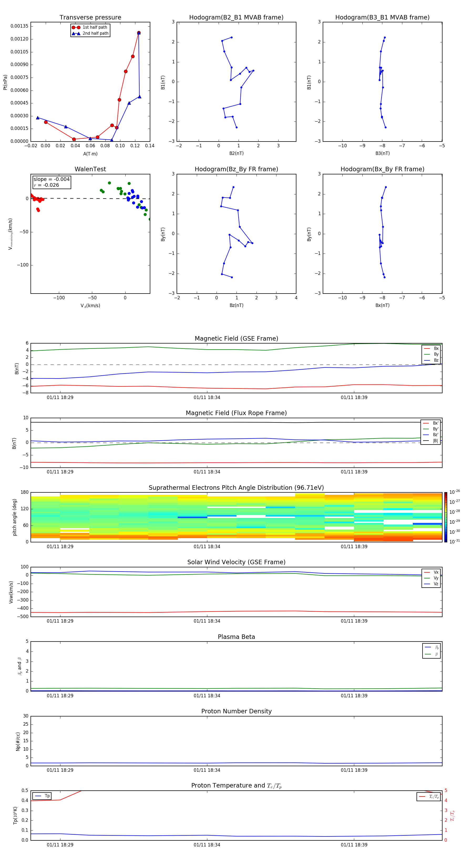The image size is (473, 868).
Task: Click the 01/11 18:39 tick under Proton Number Density
Action: click(354, 770)
